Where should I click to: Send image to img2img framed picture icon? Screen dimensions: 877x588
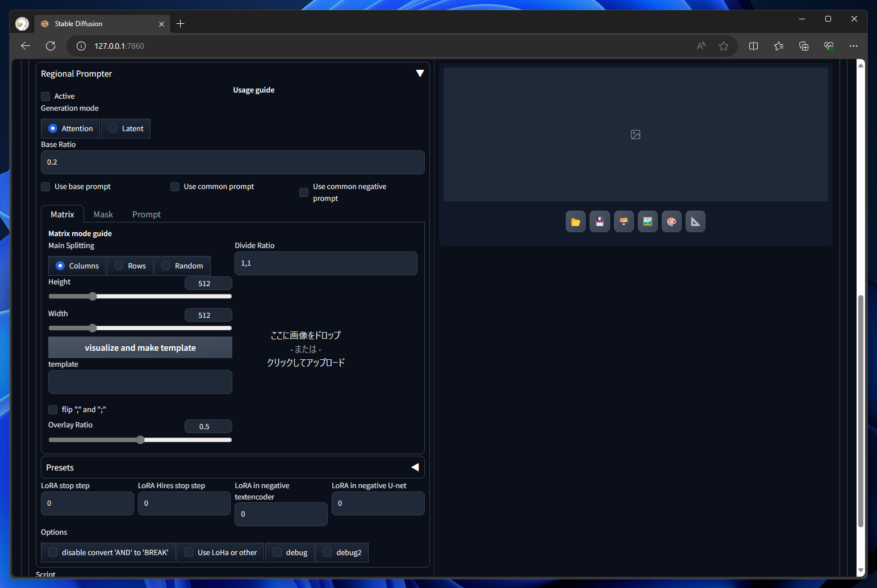[x=648, y=221]
